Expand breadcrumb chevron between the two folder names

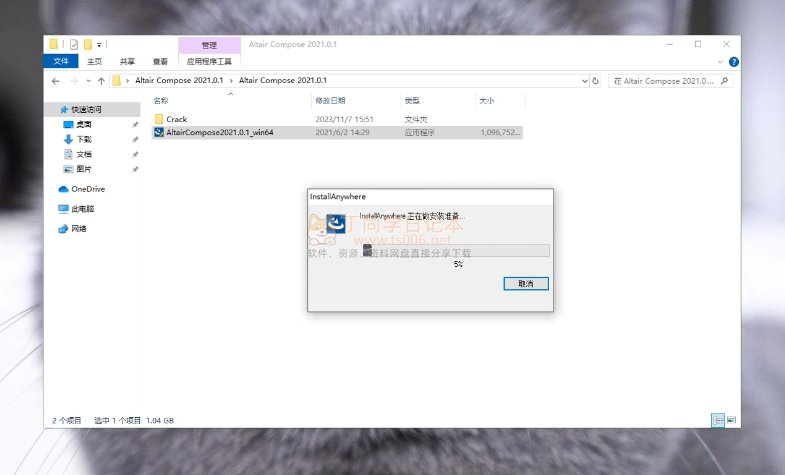pos(231,80)
